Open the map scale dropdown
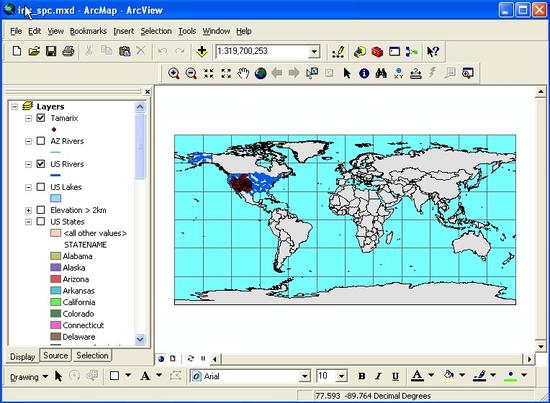The width and height of the screenshot is (550, 403). tap(314, 52)
